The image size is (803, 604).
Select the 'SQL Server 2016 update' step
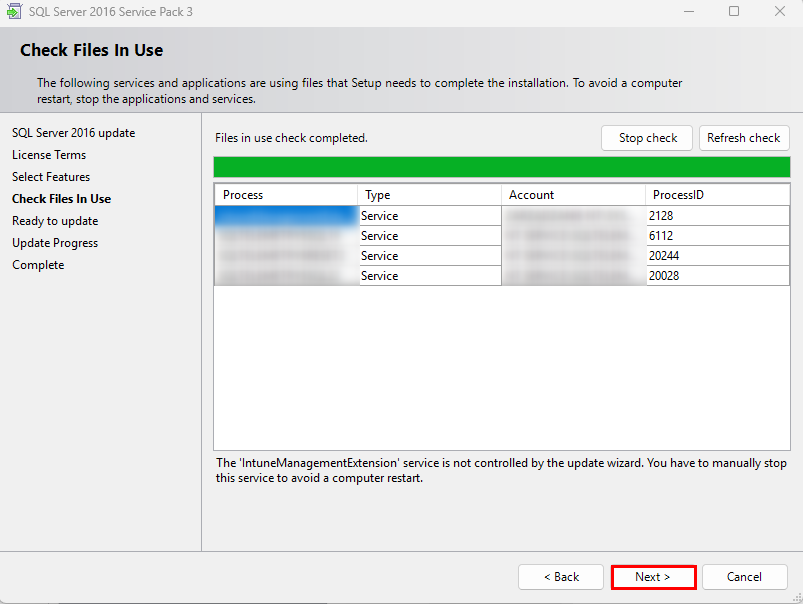[x=74, y=133]
